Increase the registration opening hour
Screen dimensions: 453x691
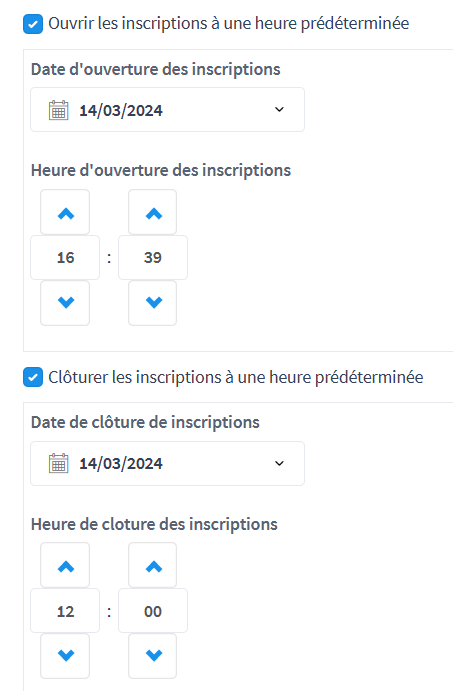(x=65, y=212)
